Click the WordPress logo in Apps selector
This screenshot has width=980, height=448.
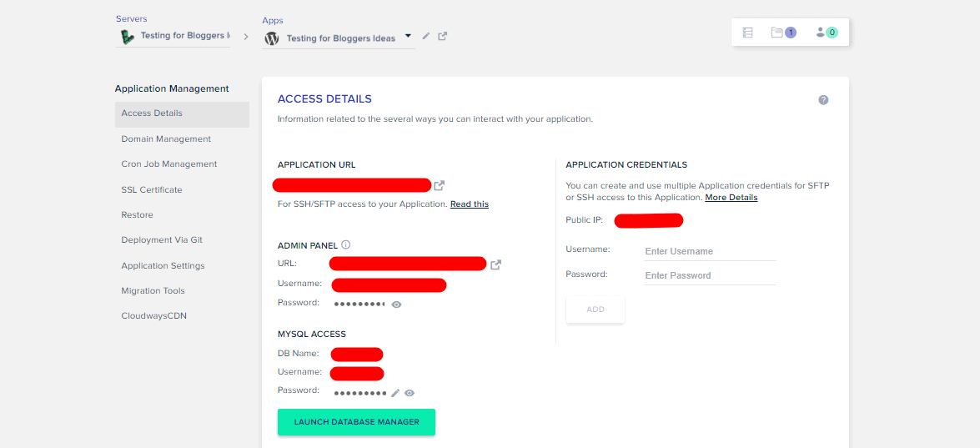pos(271,38)
